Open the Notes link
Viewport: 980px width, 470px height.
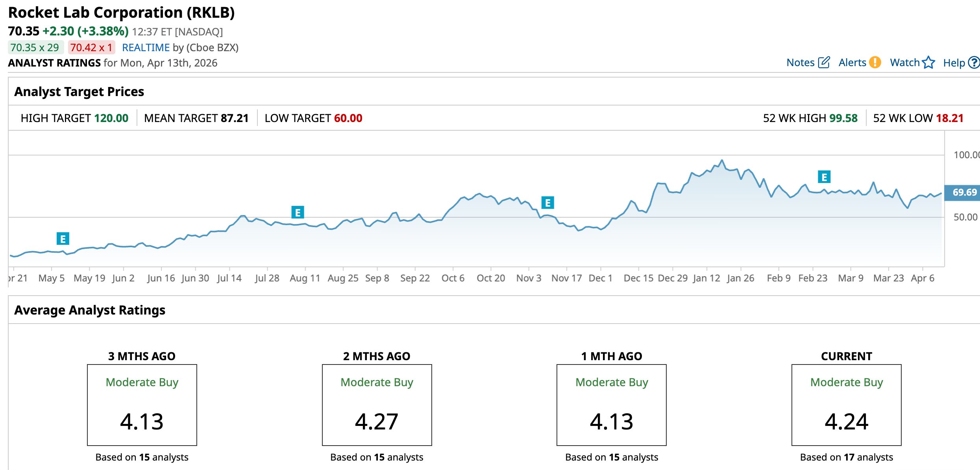[x=800, y=63]
